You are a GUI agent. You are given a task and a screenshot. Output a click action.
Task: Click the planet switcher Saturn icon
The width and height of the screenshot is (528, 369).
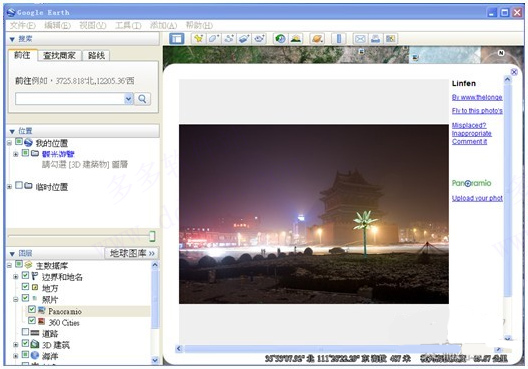[317, 39]
